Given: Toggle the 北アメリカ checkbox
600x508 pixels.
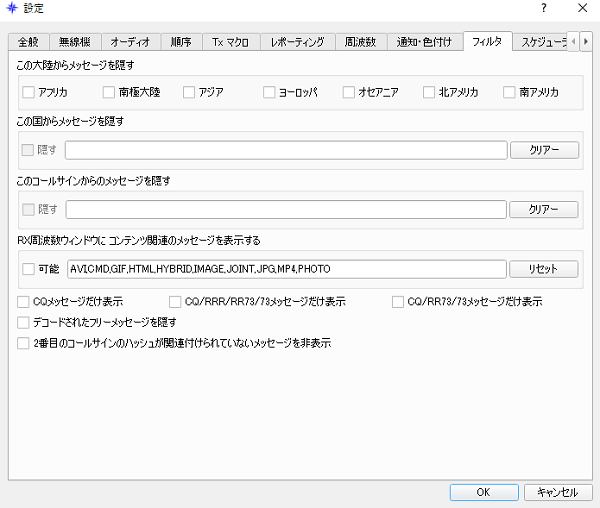Looking at the screenshot, I should click(429, 93).
